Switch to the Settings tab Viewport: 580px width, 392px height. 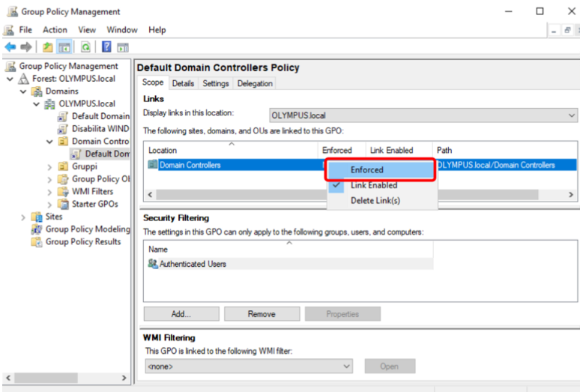click(x=215, y=83)
